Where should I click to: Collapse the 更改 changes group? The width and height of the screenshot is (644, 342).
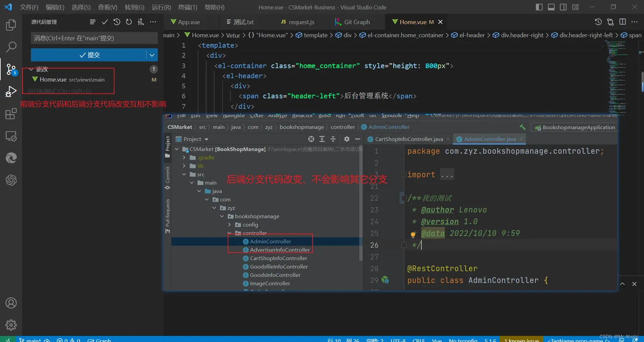31,69
